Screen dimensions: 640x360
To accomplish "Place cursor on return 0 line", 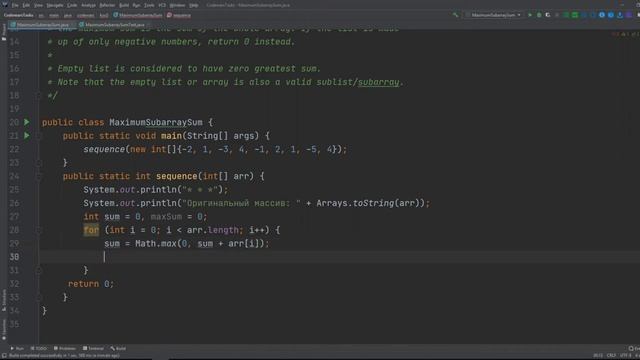I will (91, 284).
